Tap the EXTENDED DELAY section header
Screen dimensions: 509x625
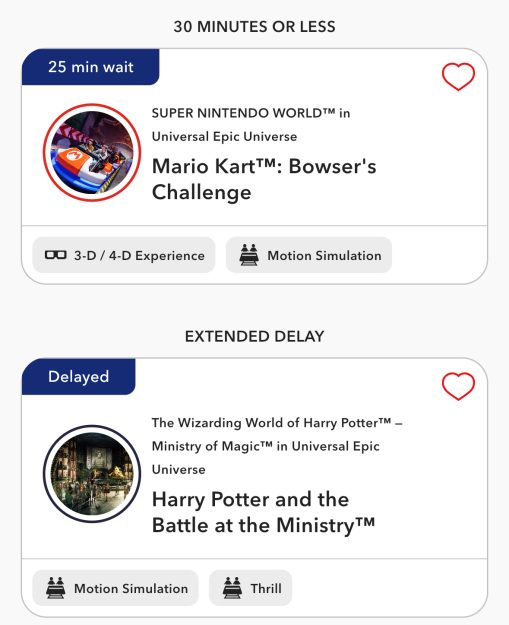[254, 336]
